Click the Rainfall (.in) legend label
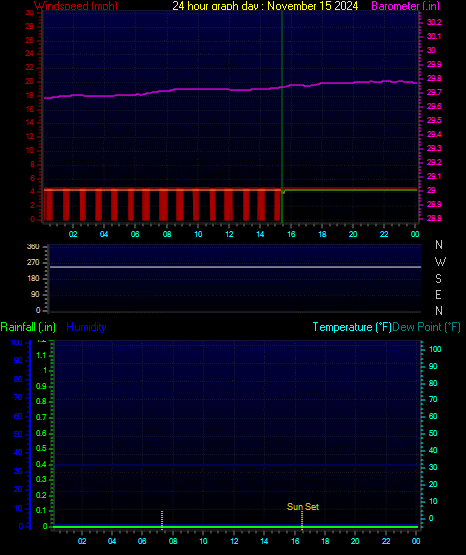This screenshot has height=555, width=466. click(x=28, y=327)
